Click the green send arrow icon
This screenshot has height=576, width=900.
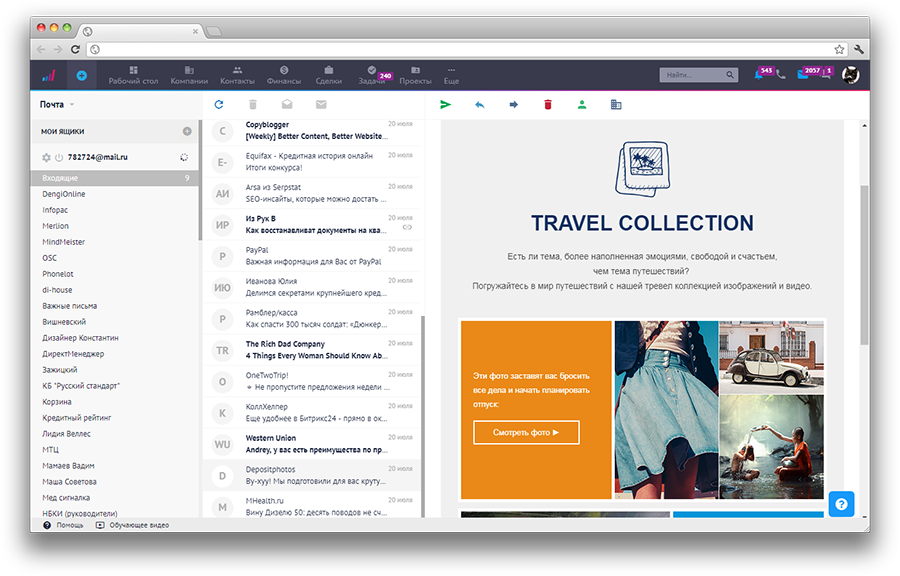446,104
